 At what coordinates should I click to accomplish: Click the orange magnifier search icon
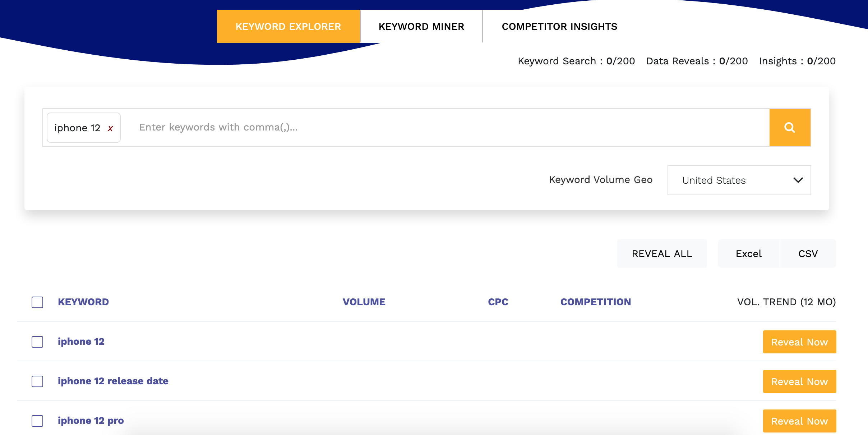click(790, 128)
